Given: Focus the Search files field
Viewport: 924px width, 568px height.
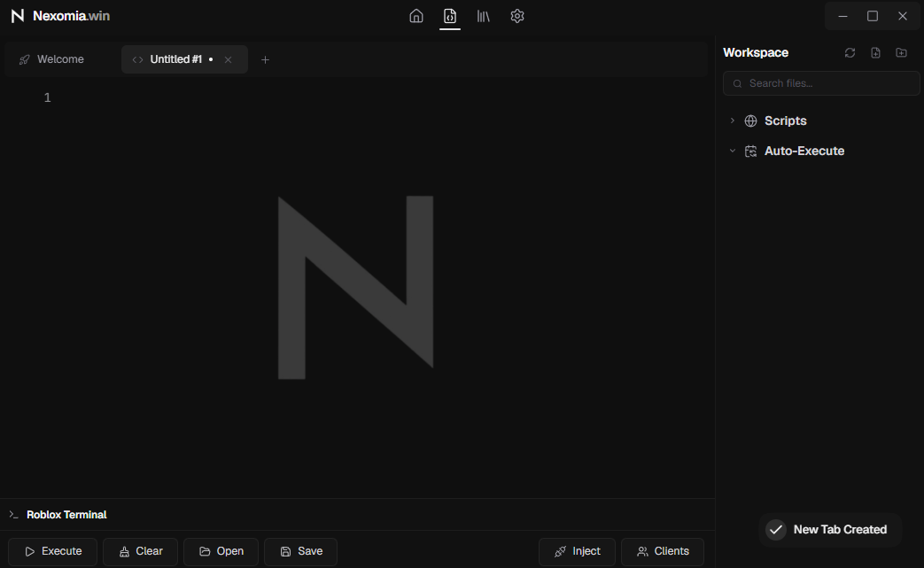Looking at the screenshot, I should pos(821,83).
